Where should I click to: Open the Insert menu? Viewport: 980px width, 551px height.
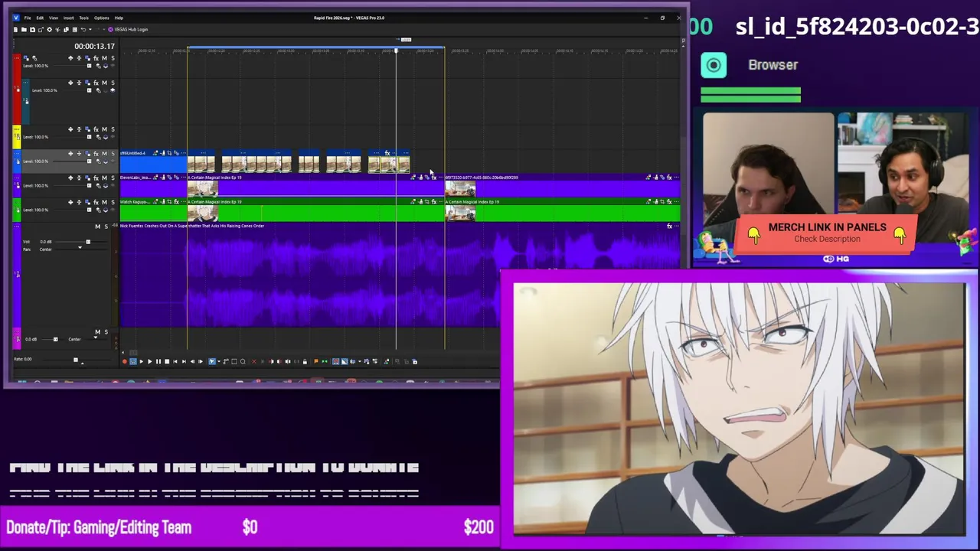tap(68, 18)
